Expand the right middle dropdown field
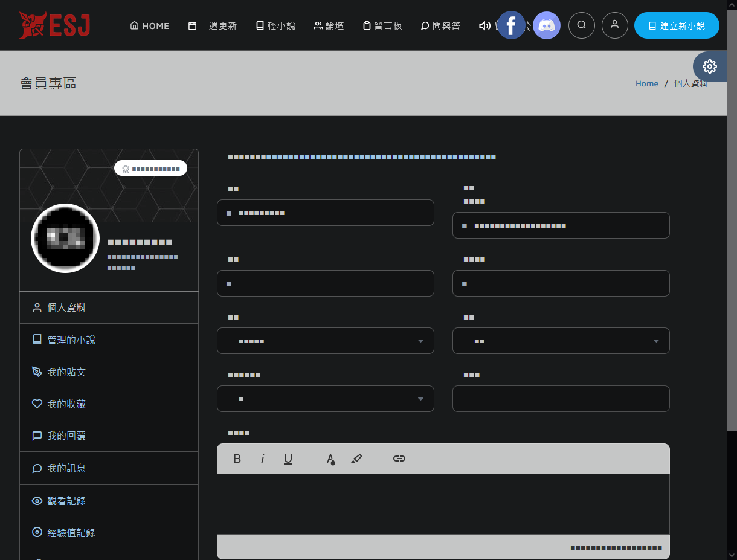This screenshot has height=560, width=737. coord(561,341)
